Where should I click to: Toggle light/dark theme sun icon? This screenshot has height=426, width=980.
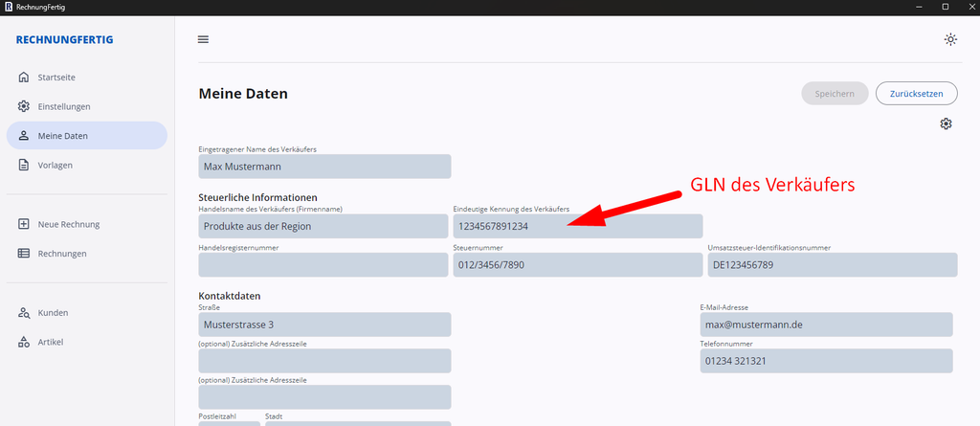tap(950, 39)
